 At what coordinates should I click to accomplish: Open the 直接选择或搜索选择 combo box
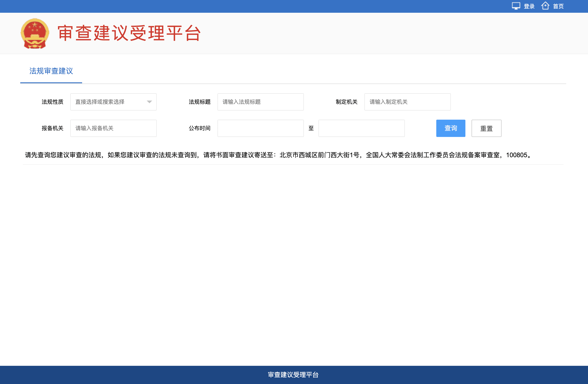coord(109,102)
